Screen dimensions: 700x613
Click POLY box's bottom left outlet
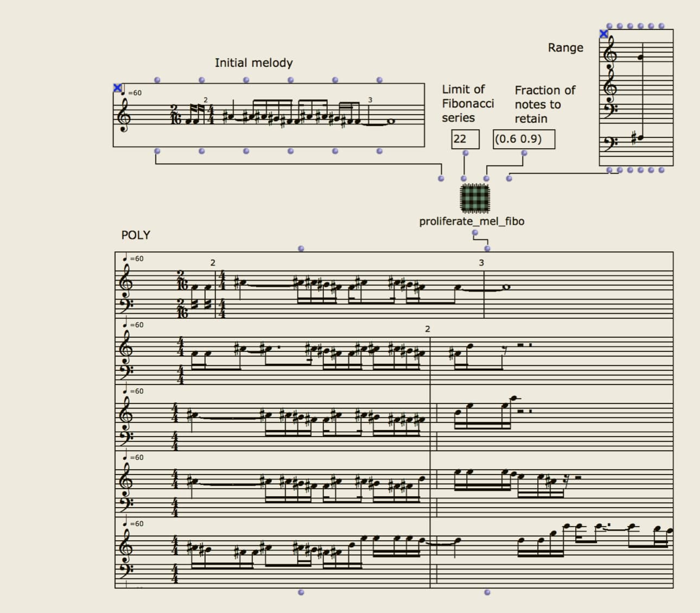coord(301,592)
